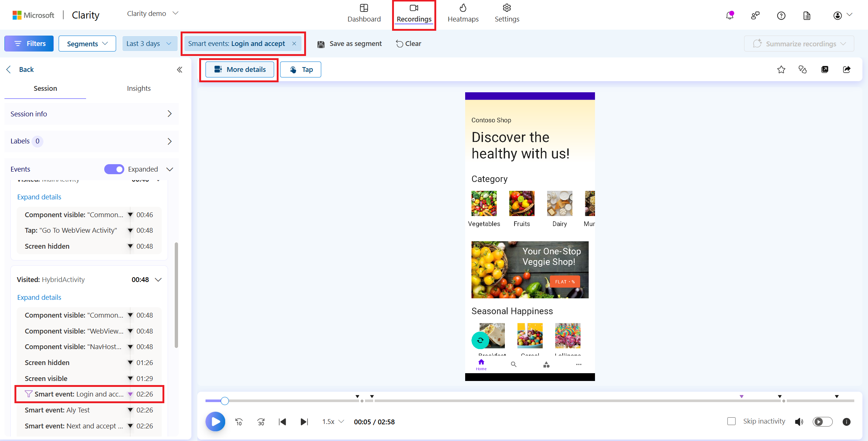Switch to the Insights tab
This screenshot has width=868, height=441.
(138, 88)
